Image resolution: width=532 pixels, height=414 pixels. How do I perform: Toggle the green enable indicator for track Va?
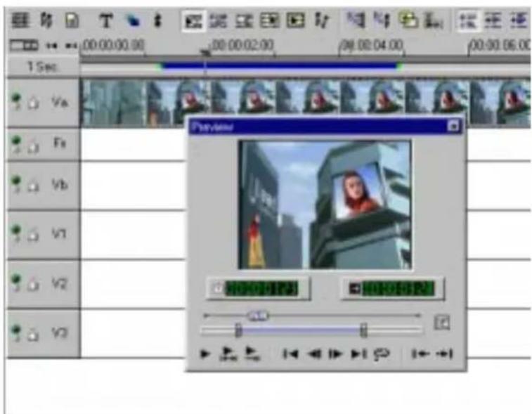coord(16,101)
